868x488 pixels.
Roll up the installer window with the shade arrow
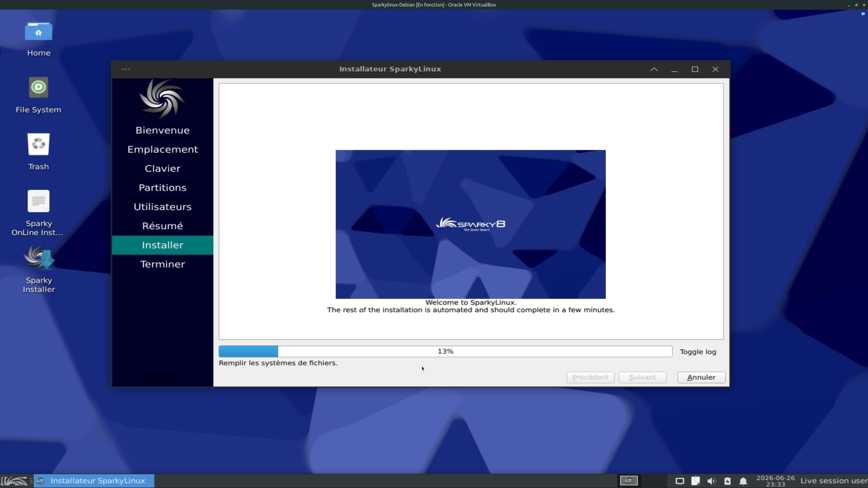pos(654,69)
